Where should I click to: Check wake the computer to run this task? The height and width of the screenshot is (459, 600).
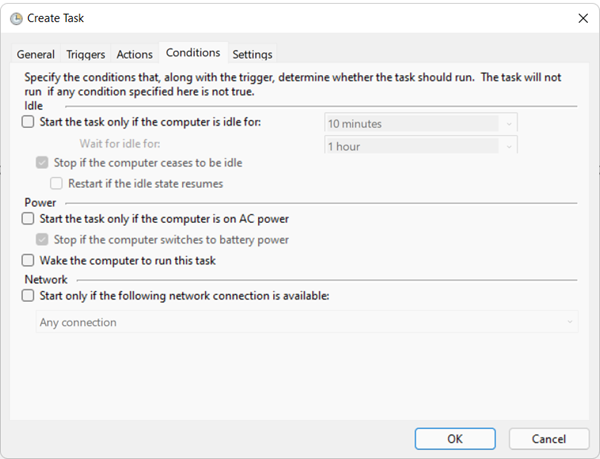point(28,260)
